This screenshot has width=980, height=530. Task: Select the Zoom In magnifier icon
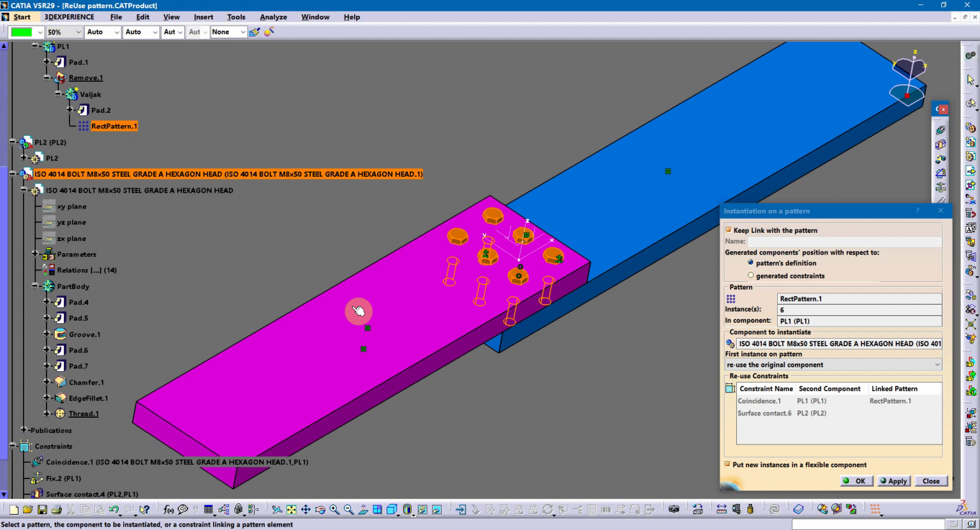[x=335, y=509]
